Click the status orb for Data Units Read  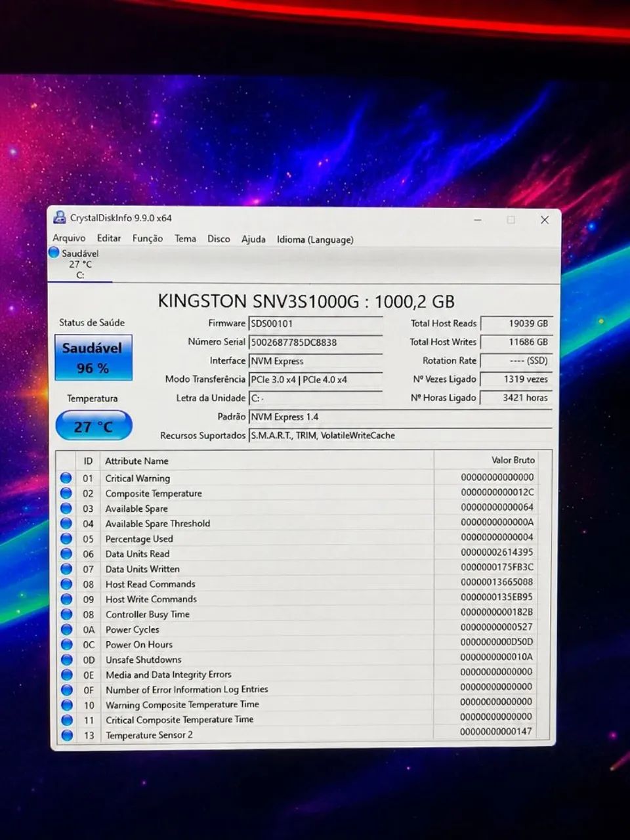pos(66,553)
